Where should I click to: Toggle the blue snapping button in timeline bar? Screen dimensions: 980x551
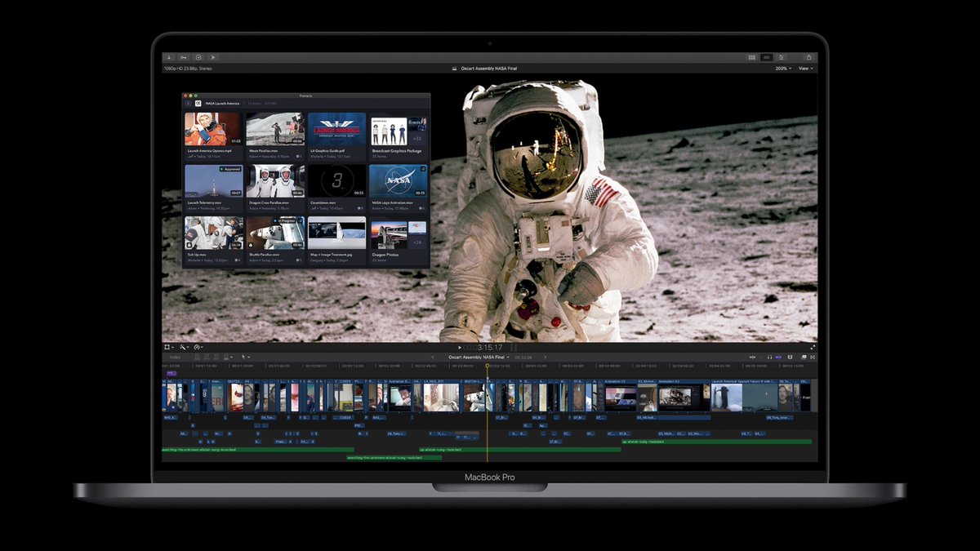[778, 357]
